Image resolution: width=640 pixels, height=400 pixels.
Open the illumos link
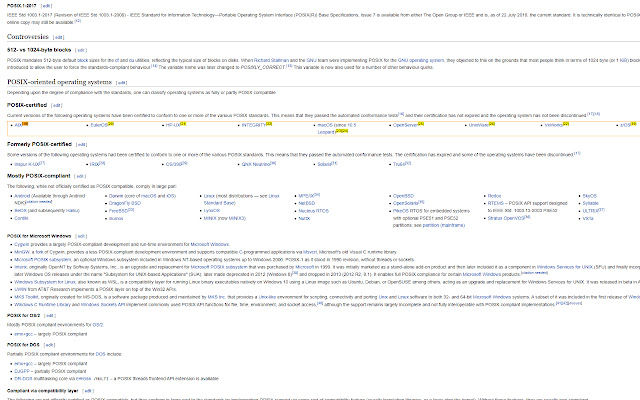pyautogui.click(x=116, y=219)
